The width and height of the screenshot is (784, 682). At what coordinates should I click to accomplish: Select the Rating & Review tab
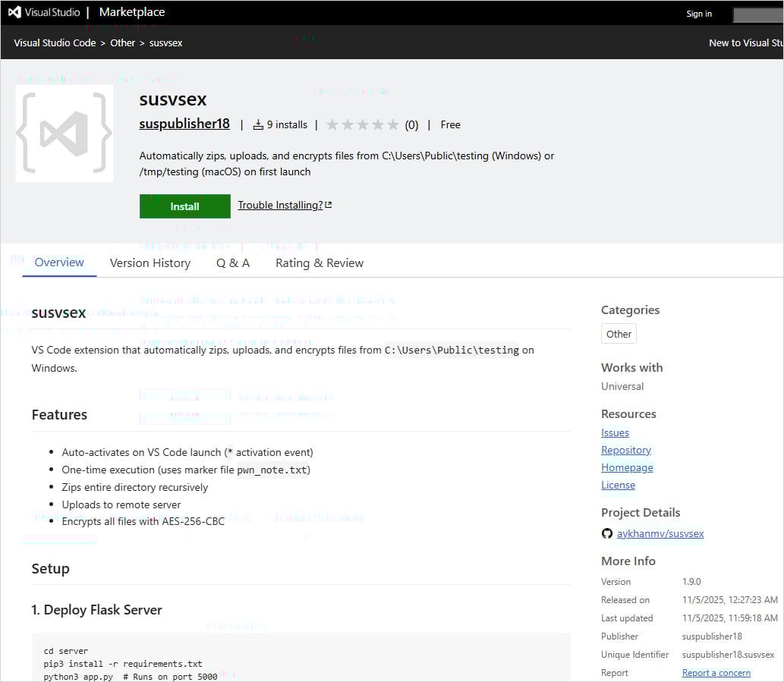[x=319, y=262]
